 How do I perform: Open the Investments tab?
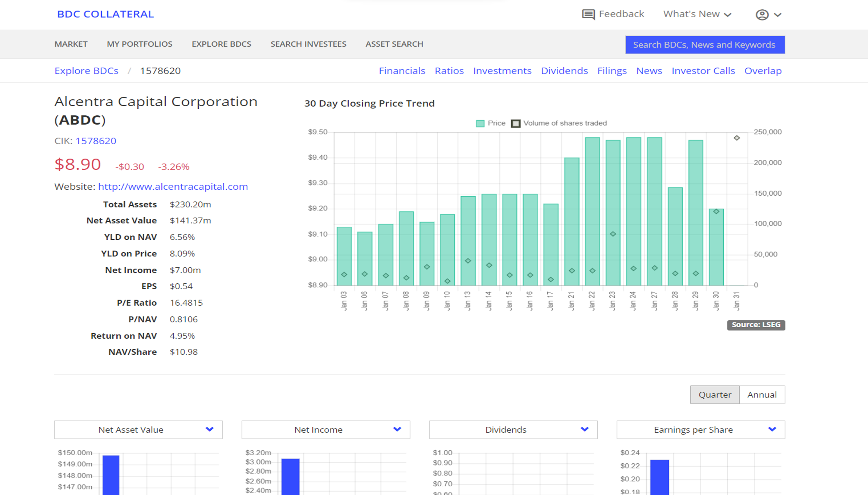point(502,71)
